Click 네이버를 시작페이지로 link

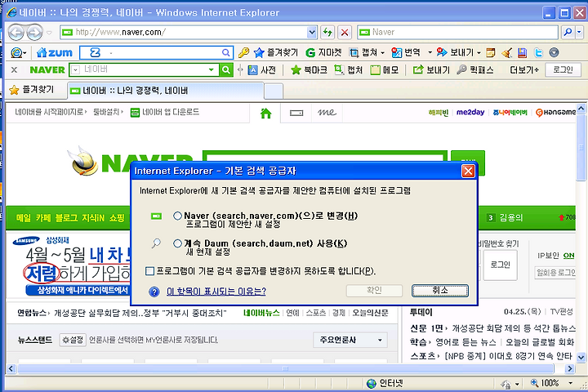[49, 112]
